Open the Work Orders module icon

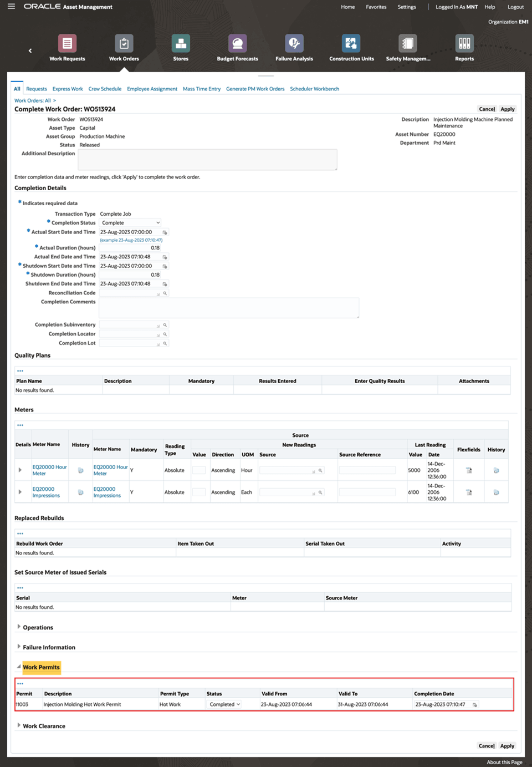point(124,43)
